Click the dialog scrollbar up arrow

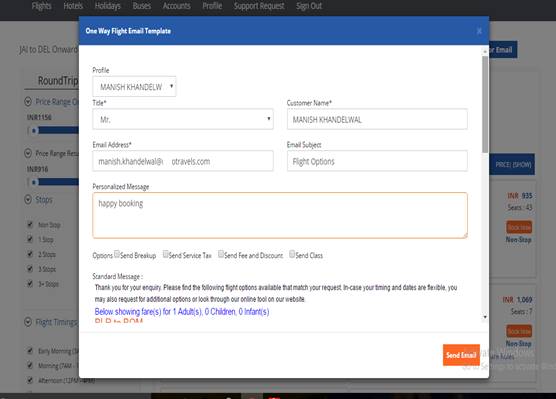[x=485, y=52]
